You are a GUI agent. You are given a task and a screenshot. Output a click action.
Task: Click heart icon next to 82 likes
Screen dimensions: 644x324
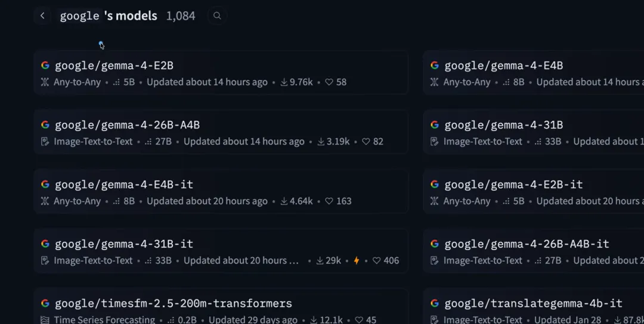click(x=366, y=142)
